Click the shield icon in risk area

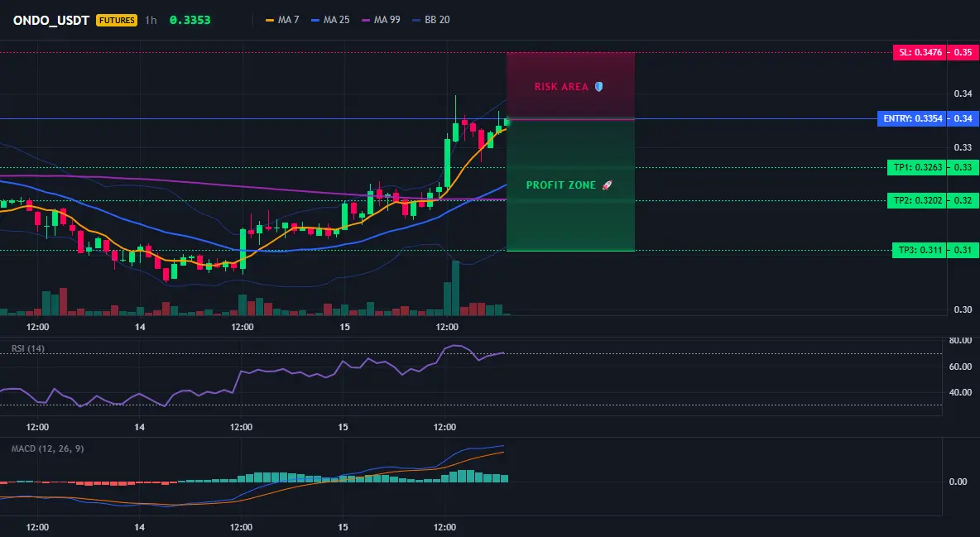coord(598,87)
